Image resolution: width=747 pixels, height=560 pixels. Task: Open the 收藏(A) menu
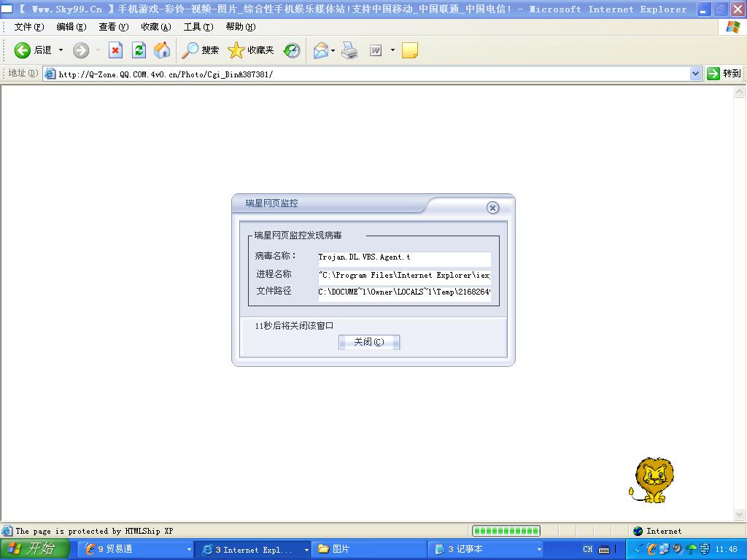[x=156, y=27]
